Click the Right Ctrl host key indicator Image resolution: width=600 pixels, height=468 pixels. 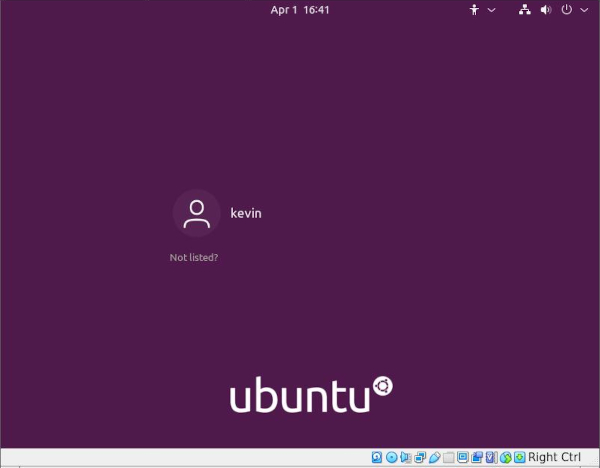tap(554, 458)
